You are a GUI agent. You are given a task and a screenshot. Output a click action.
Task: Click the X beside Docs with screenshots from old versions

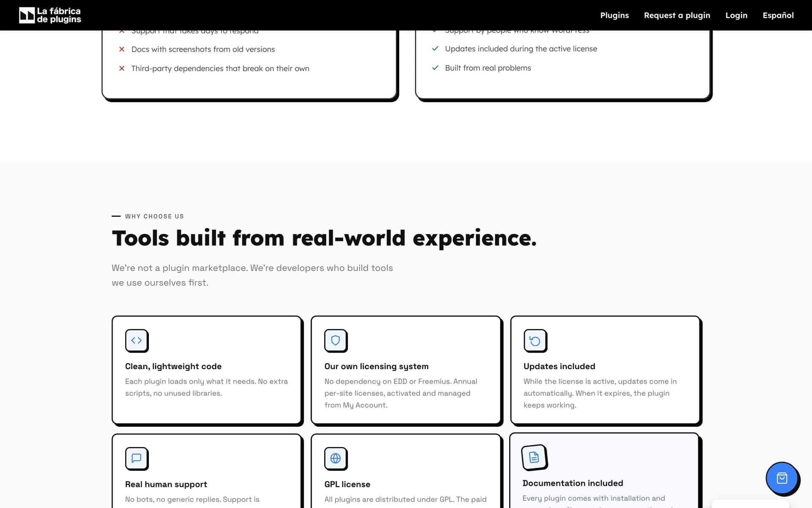click(x=121, y=49)
